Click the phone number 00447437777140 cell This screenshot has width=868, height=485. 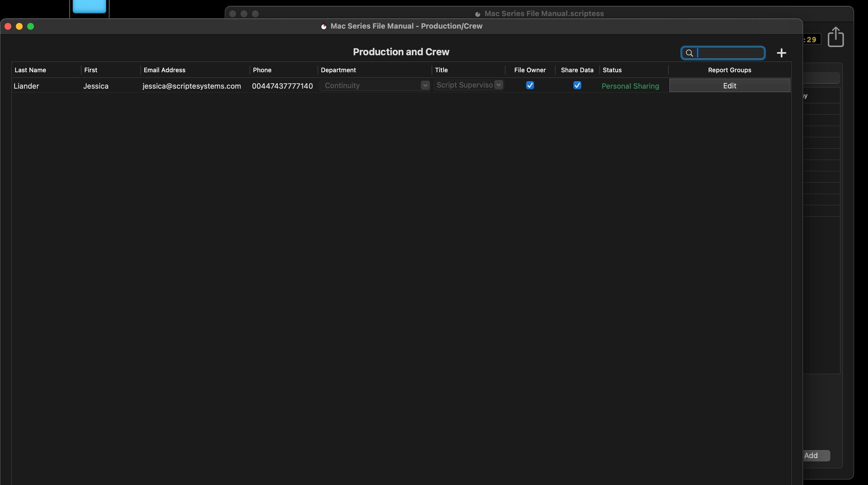(x=282, y=86)
